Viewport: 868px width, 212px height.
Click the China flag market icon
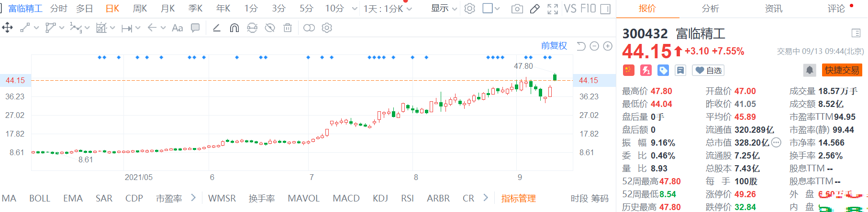tap(628, 70)
